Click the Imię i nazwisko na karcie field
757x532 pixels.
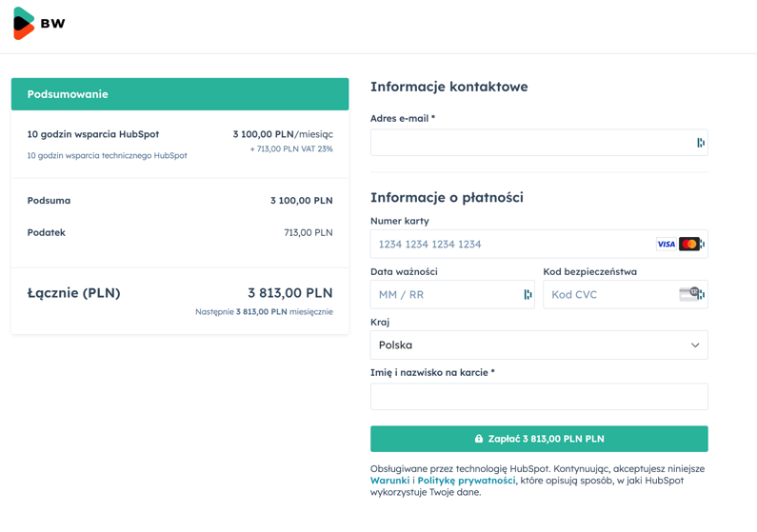(x=539, y=397)
